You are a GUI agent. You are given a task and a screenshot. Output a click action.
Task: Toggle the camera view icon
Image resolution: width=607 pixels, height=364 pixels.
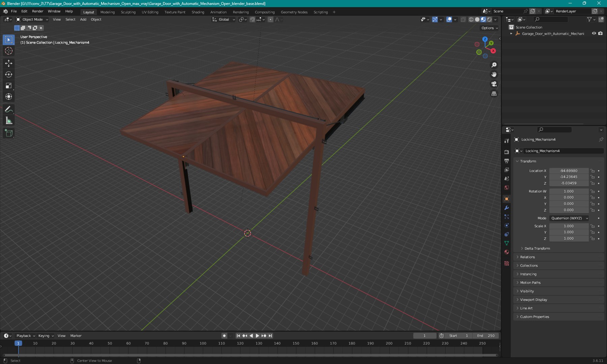(x=494, y=84)
